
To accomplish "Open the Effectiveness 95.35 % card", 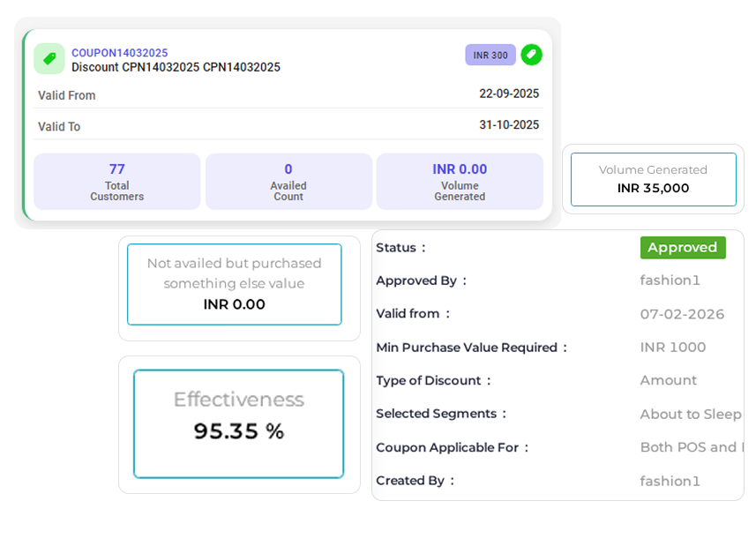I will tap(238, 423).
